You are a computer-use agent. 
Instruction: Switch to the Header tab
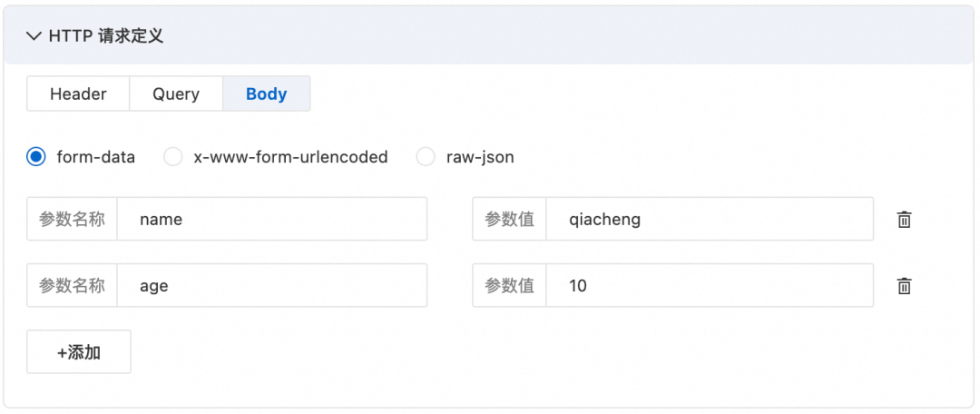[78, 94]
